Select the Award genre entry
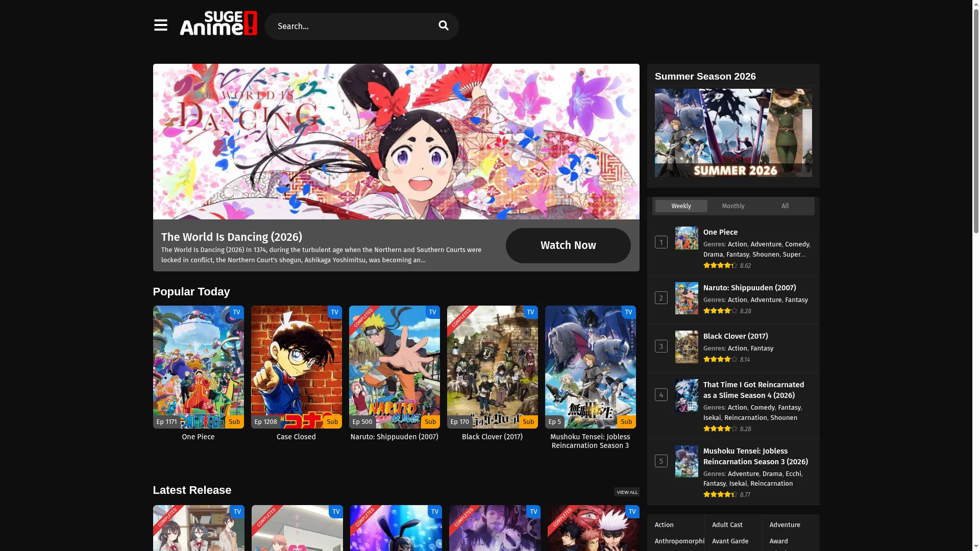980x551 pixels. [779, 541]
